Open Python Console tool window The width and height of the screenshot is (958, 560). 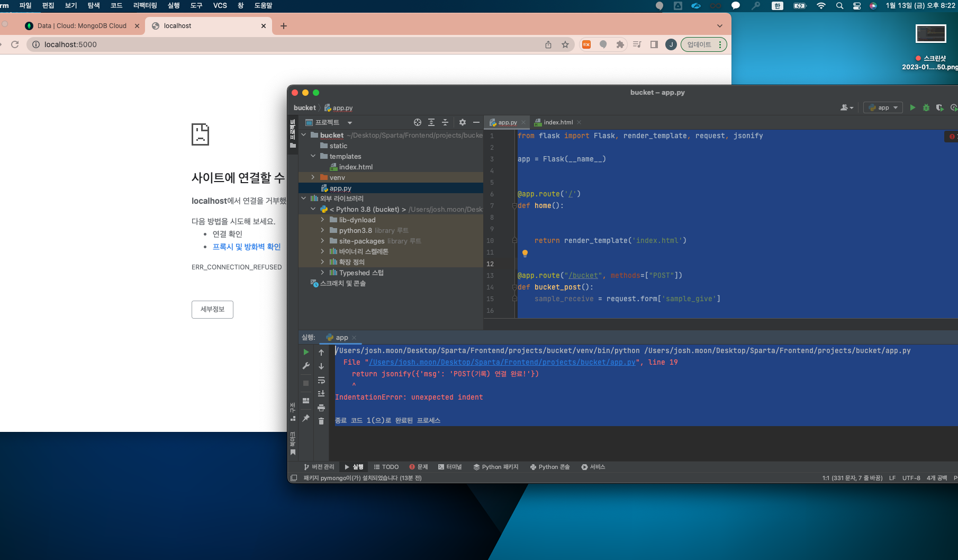tap(550, 467)
